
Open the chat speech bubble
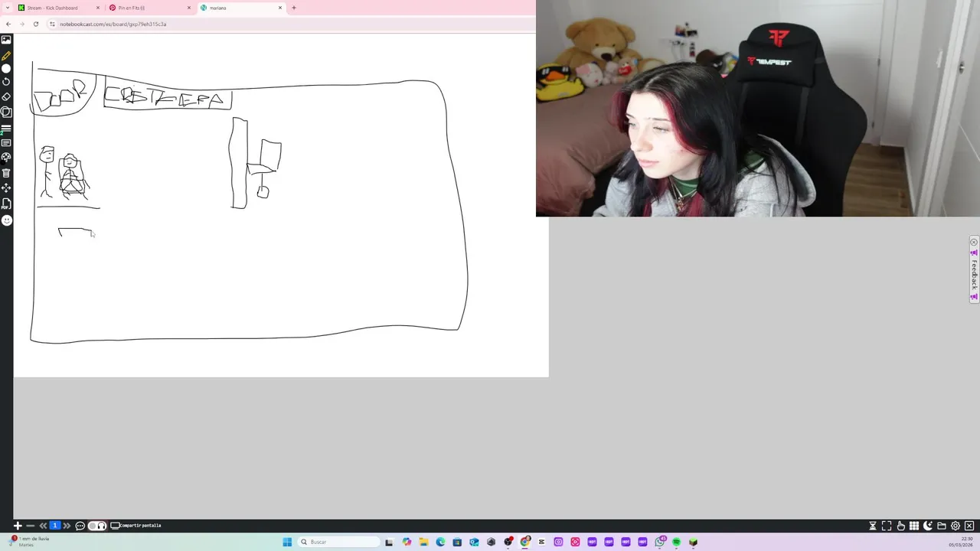click(80, 526)
